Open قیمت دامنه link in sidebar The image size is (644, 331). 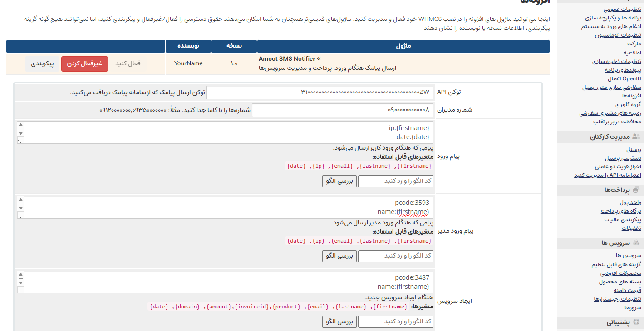click(x=627, y=290)
